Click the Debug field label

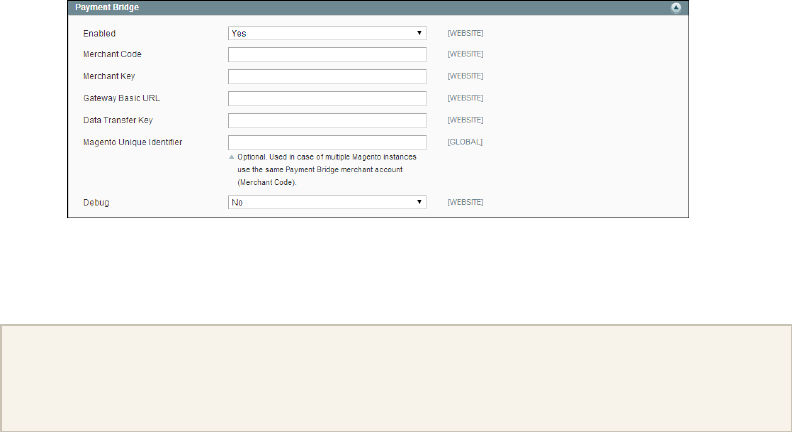pos(96,203)
